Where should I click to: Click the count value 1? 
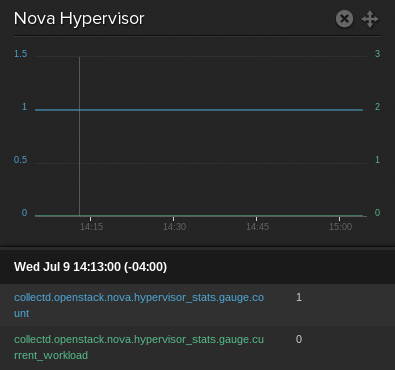tap(299, 297)
